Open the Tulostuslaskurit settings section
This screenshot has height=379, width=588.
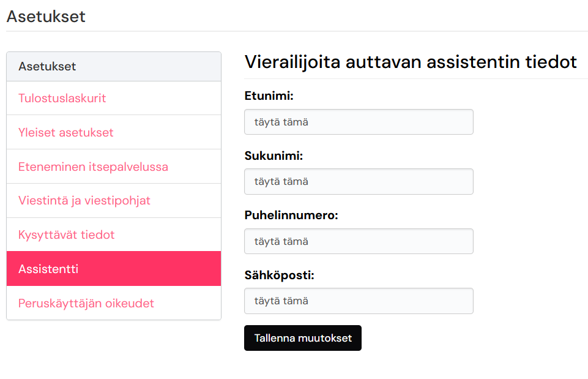[x=62, y=98]
